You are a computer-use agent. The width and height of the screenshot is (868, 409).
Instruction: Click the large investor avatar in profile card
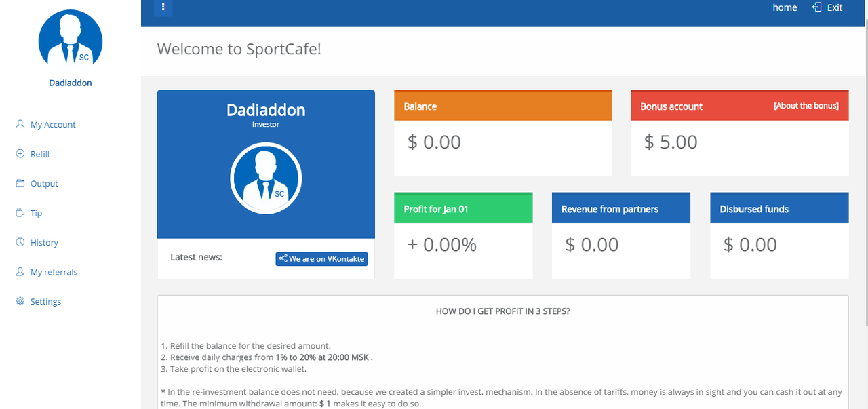click(266, 179)
